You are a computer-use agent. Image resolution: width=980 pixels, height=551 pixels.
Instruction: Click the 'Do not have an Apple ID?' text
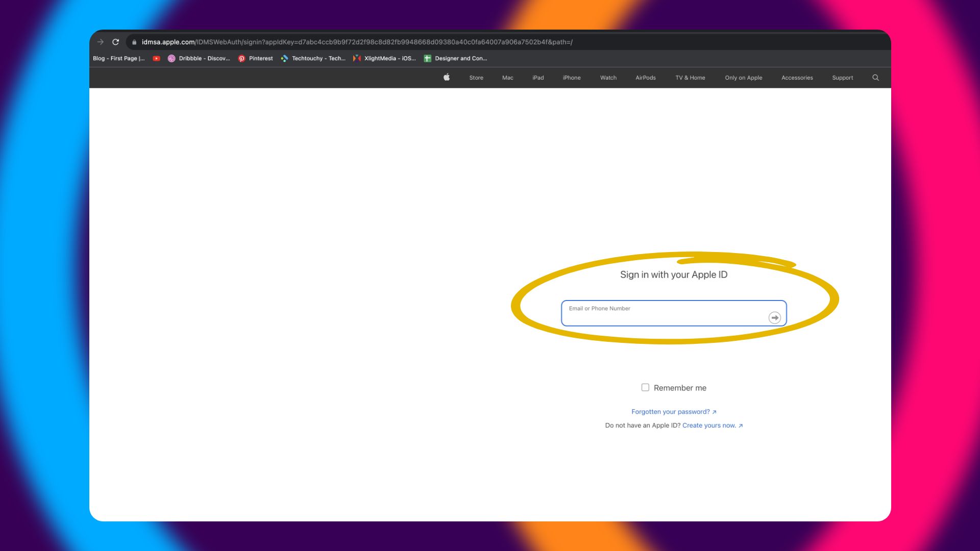pyautogui.click(x=643, y=425)
